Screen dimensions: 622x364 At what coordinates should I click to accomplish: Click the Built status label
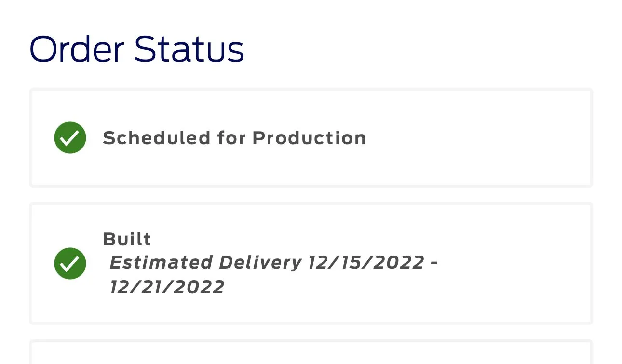127,239
